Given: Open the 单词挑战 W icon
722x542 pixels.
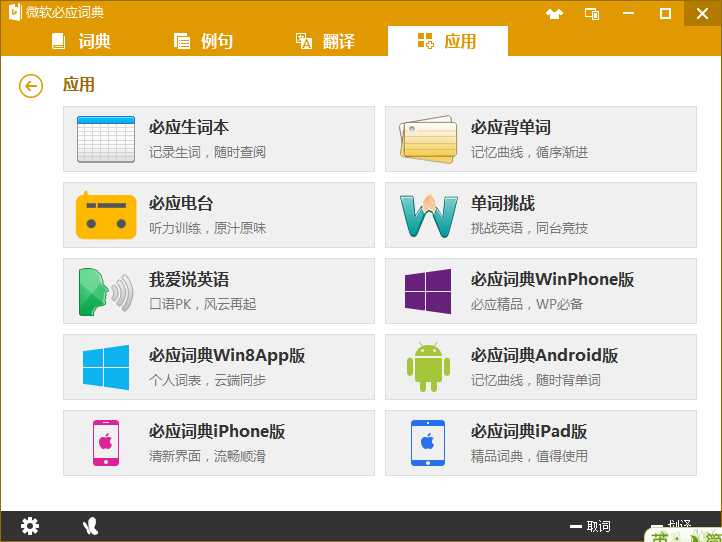Looking at the screenshot, I should 429,216.
